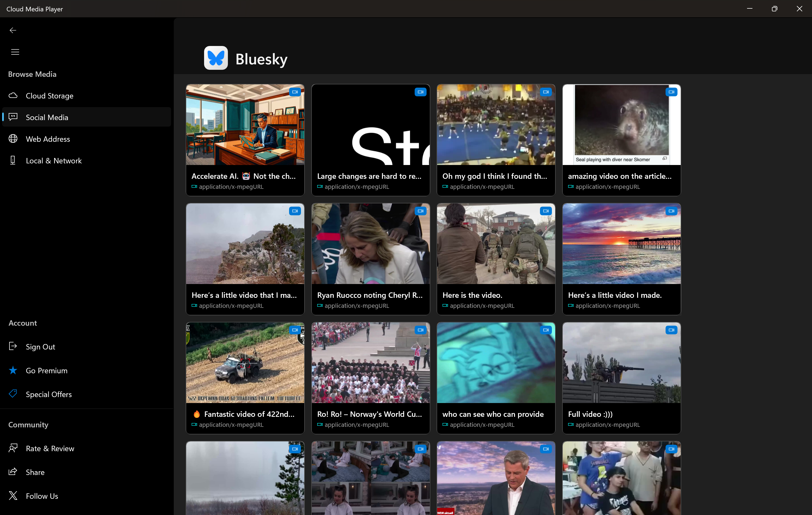This screenshot has width=812, height=515.
Task: Click title 'Full video :)))'
Action: click(590, 414)
